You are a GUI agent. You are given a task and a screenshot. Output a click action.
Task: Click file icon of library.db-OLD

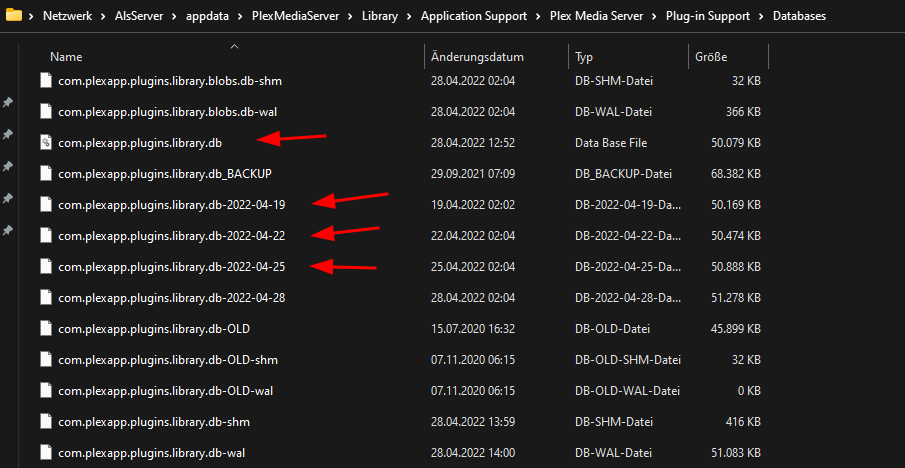coord(46,329)
